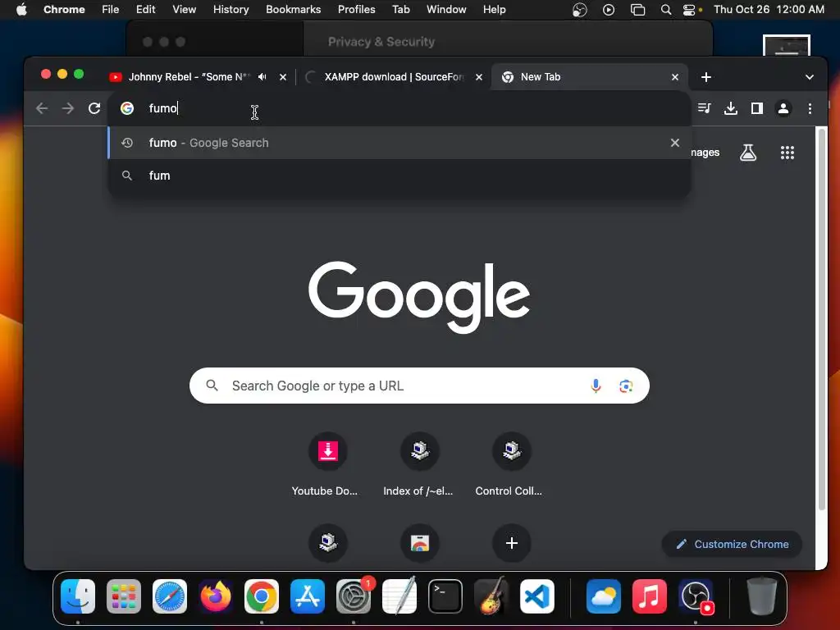Open Trash in the dock

tap(762, 596)
